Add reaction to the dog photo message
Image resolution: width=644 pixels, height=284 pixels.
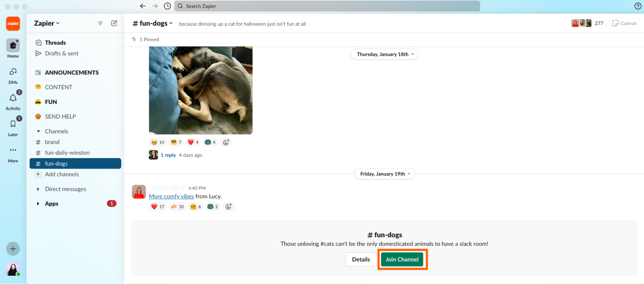226,142
